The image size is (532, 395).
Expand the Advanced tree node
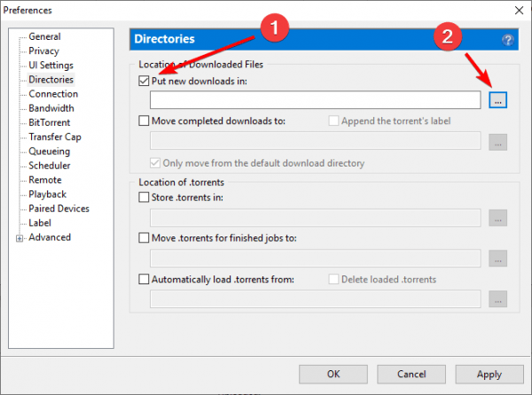click(20, 237)
